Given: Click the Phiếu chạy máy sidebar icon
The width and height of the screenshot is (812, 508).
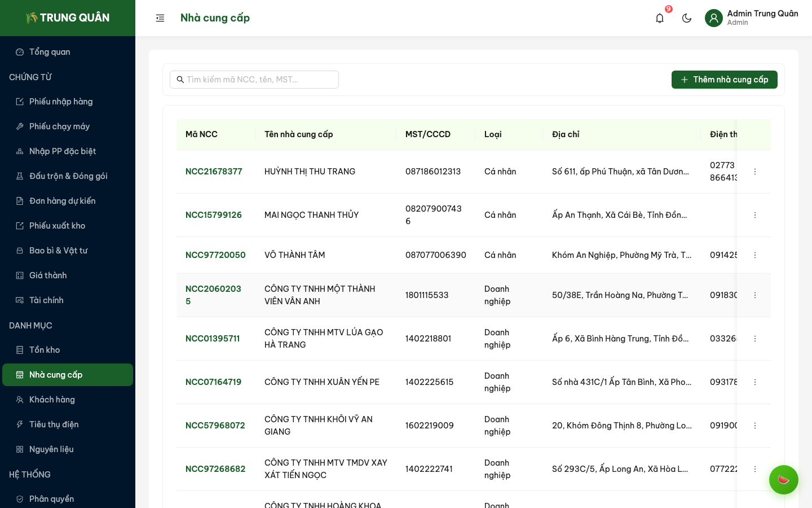Looking at the screenshot, I should pos(20,126).
